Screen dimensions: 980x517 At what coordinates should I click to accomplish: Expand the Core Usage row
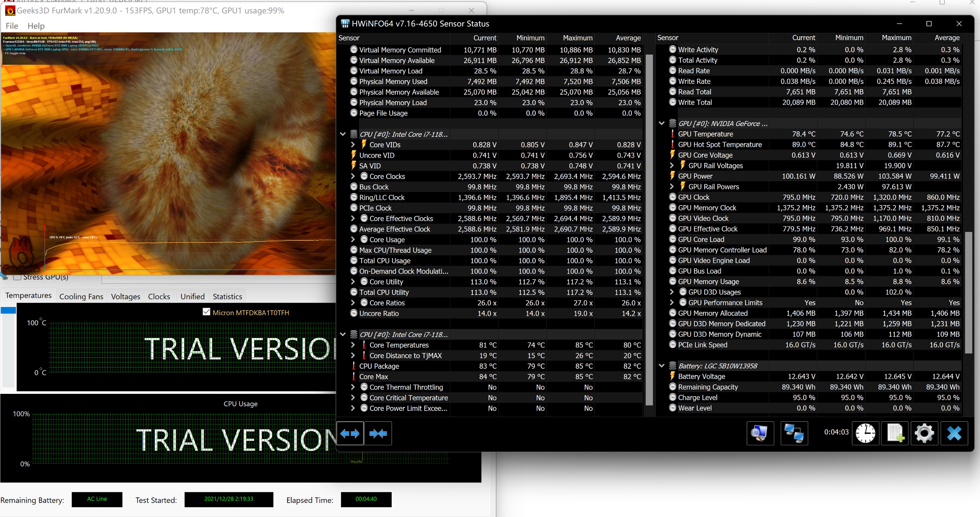pyautogui.click(x=353, y=239)
